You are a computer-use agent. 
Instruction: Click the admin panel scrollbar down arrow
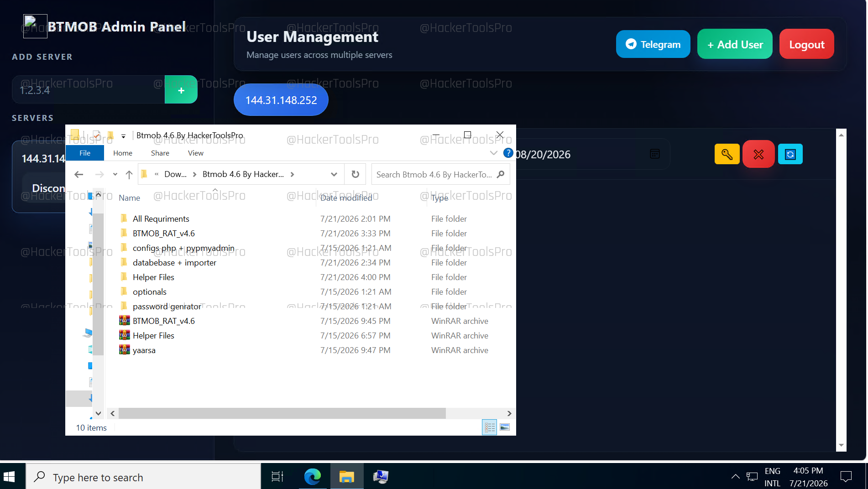[x=841, y=445]
